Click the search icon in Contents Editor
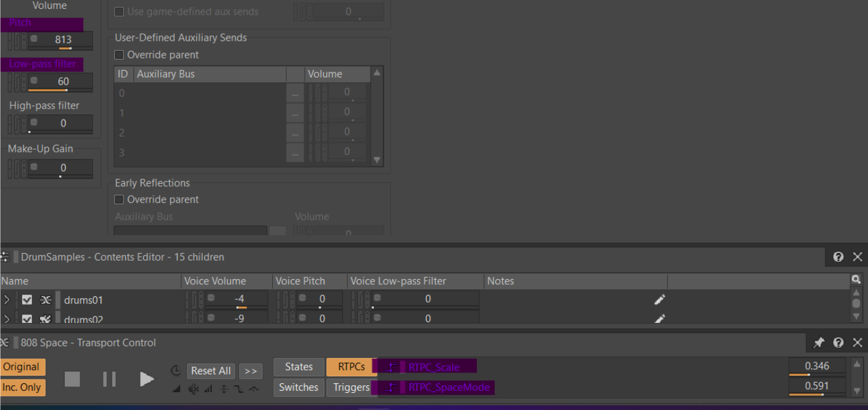Image resolution: width=868 pixels, height=410 pixels. [856, 279]
